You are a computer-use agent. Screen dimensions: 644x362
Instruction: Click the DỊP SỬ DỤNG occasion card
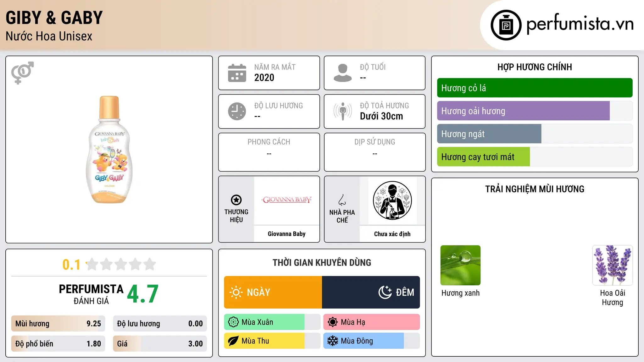375,152
